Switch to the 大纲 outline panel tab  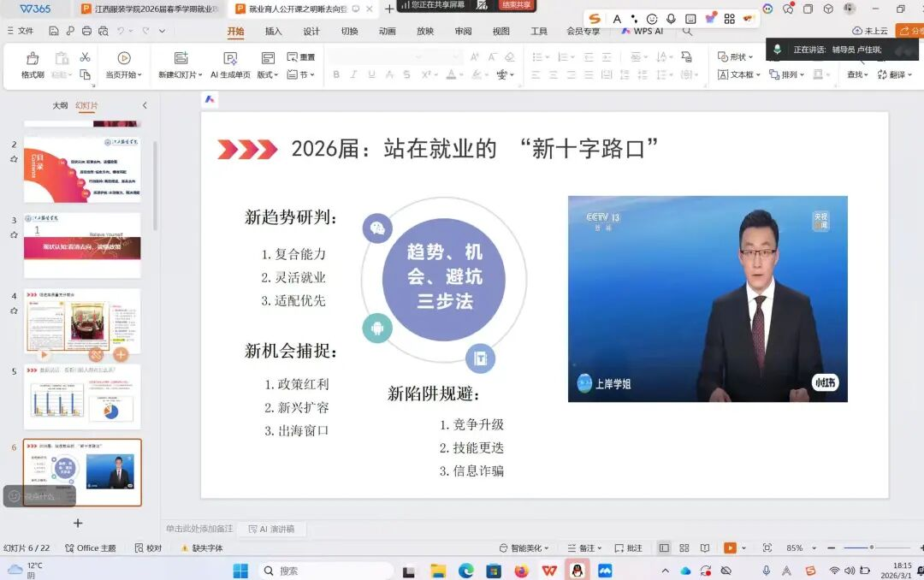pyautogui.click(x=60, y=105)
